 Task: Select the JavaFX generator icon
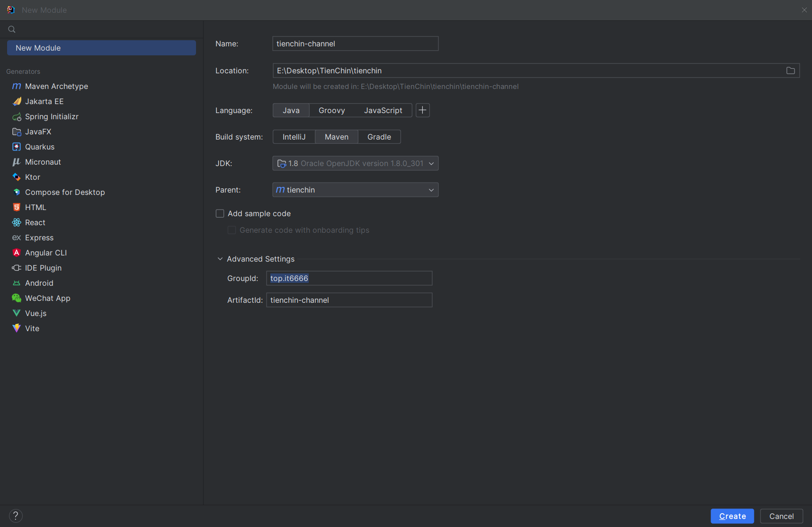(x=17, y=132)
